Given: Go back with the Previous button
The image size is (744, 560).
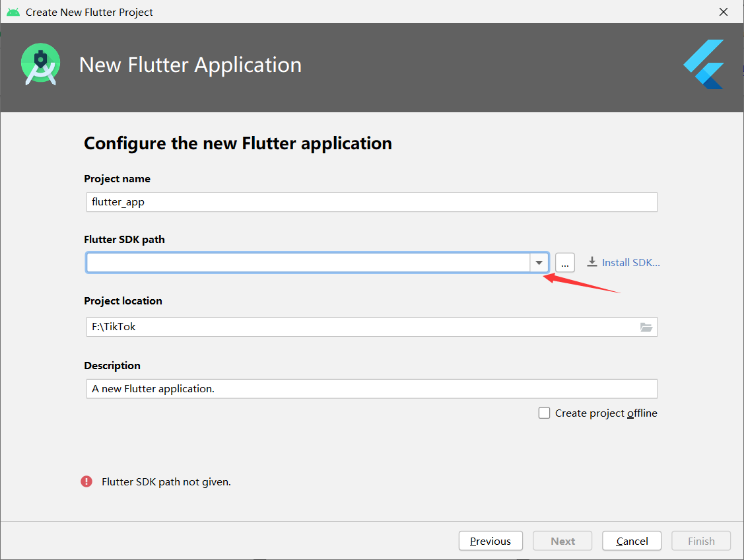Looking at the screenshot, I should click(x=490, y=541).
